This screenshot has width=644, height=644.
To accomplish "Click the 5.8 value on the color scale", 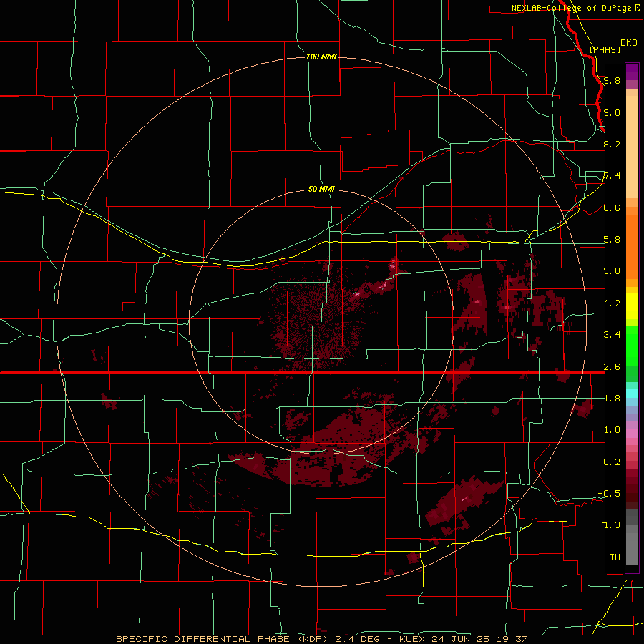I will click(612, 240).
